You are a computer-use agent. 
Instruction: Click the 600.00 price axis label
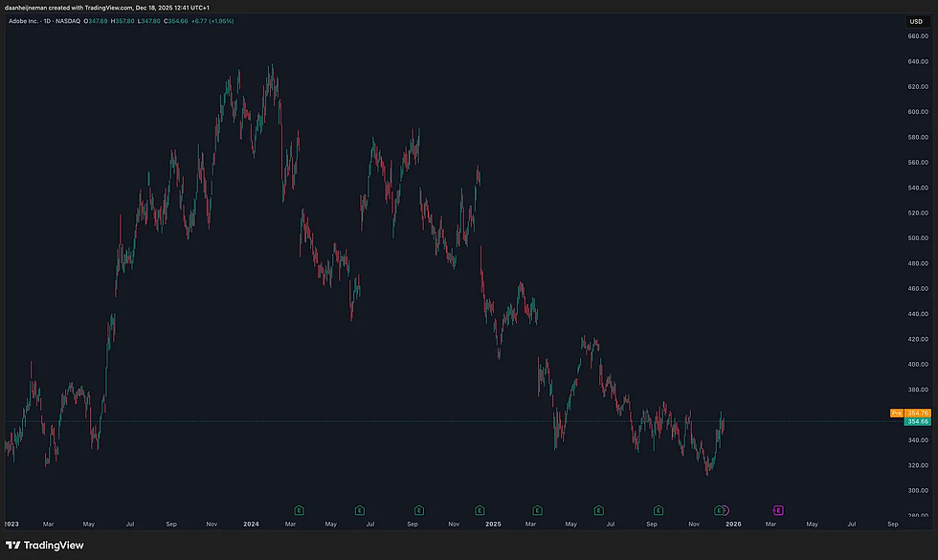coord(918,111)
